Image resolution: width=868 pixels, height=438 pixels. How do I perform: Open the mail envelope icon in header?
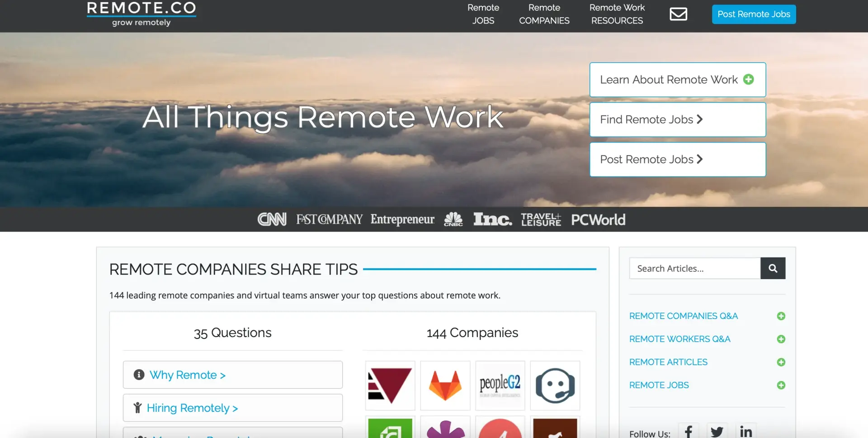click(678, 14)
